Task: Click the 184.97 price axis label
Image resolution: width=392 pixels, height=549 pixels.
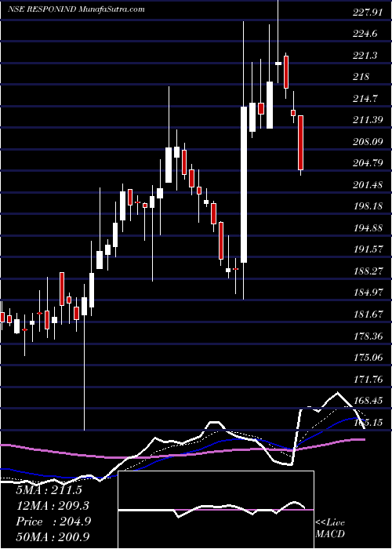Action: [x=367, y=293]
